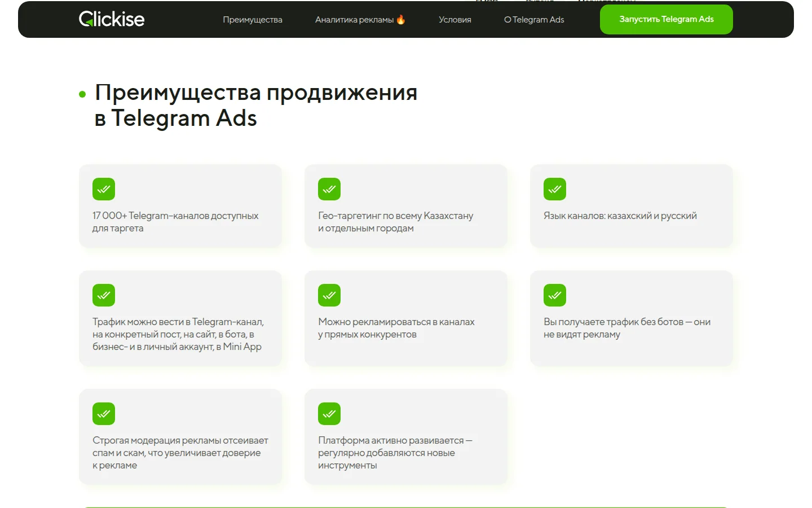
Task: Click the checkmark icon above Платформа активно развивается
Action: [x=329, y=414]
